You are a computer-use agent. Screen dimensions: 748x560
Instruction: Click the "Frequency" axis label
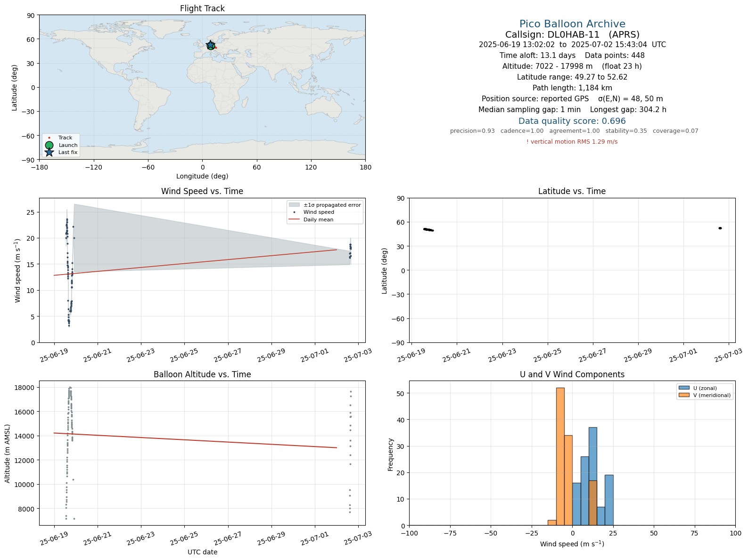[390, 454]
